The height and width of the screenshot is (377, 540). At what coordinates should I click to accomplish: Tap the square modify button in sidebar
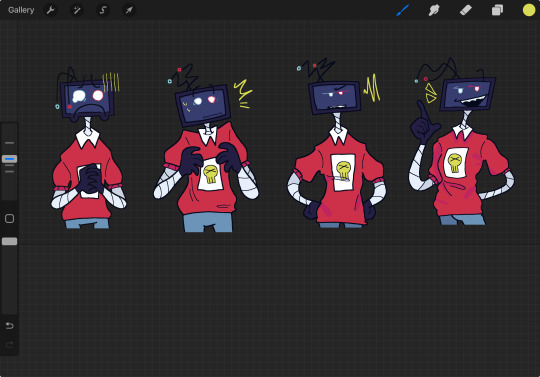tap(10, 219)
